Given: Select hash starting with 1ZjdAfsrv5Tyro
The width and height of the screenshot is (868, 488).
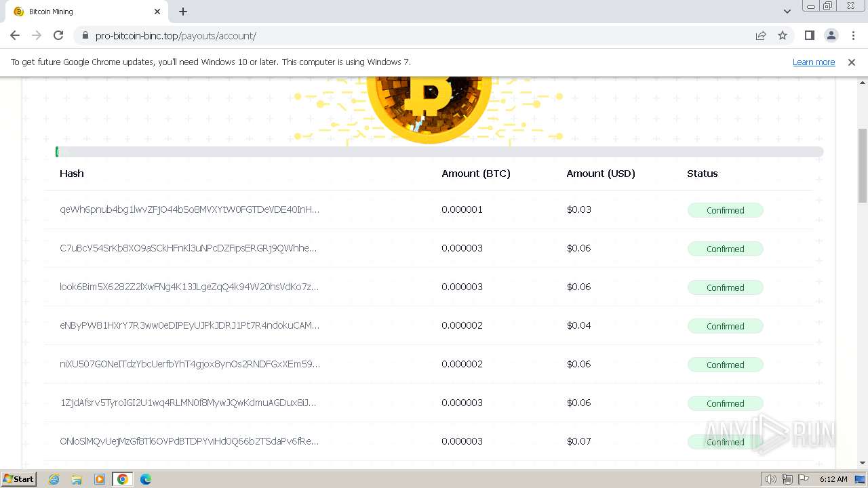Looking at the screenshot, I should (188, 403).
